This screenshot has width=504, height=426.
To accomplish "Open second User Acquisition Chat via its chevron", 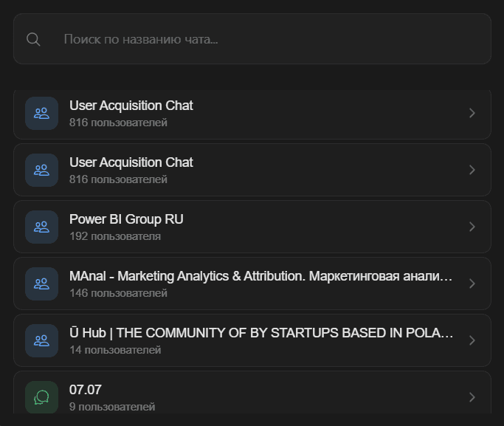I will pyautogui.click(x=472, y=170).
